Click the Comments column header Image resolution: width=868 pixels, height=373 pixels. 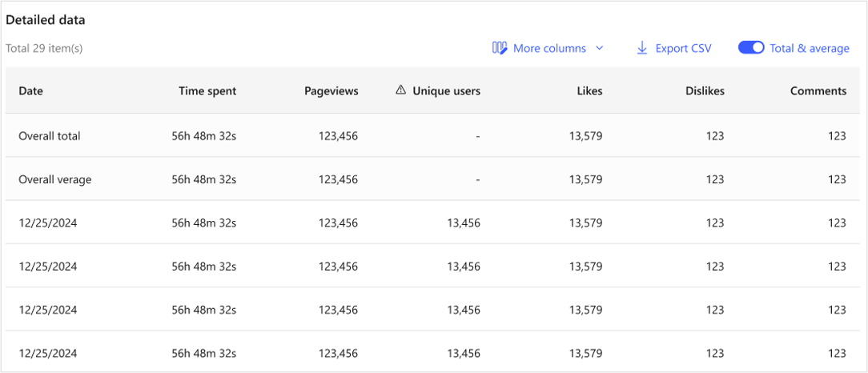point(818,91)
